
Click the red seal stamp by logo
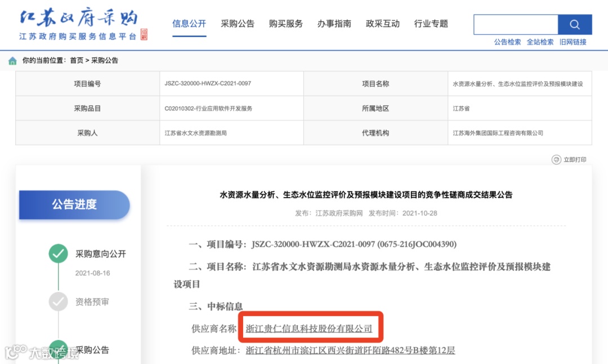point(144,34)
